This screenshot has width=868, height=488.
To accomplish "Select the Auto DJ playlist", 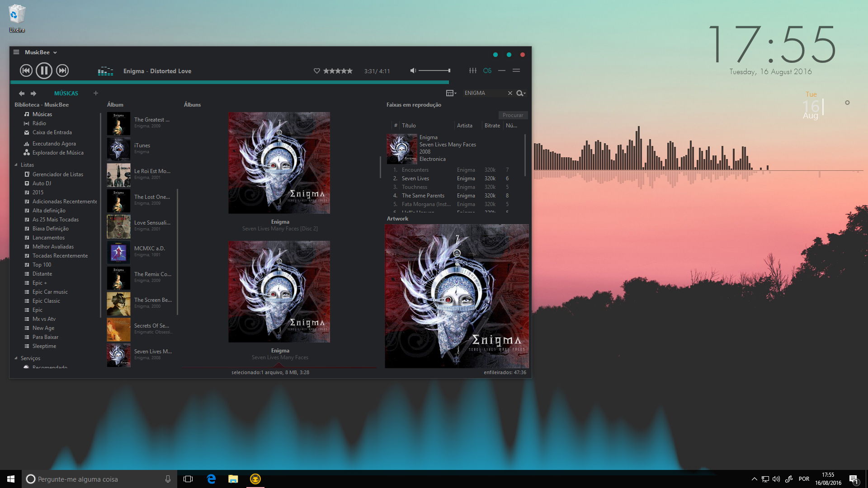I will 42,183.
